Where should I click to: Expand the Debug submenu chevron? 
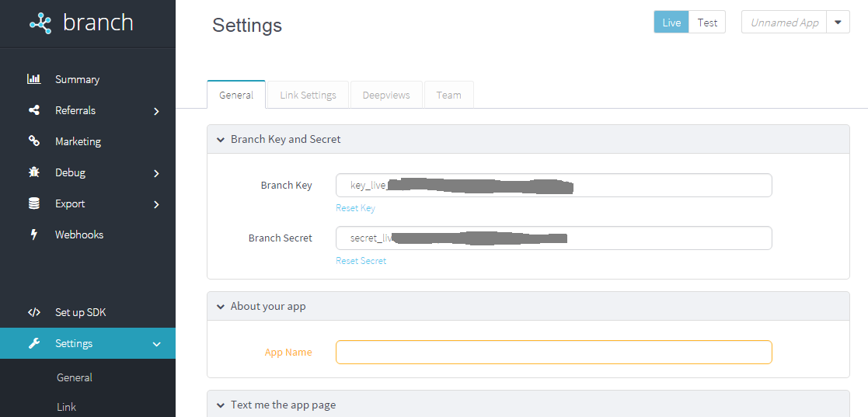(x=157, y=173)
